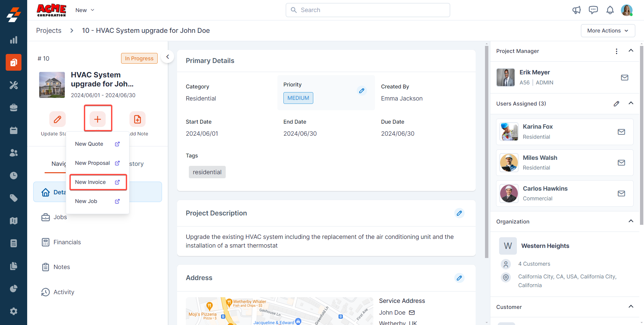Open the notifications bell
This screenshot has width=644, height=325.
coord(610,10)
